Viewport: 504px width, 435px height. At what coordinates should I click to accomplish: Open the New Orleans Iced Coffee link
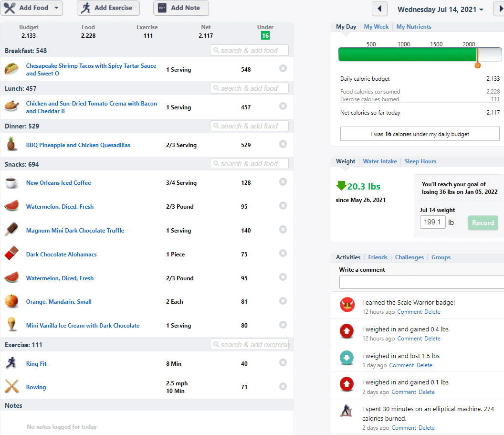[59, 182]
